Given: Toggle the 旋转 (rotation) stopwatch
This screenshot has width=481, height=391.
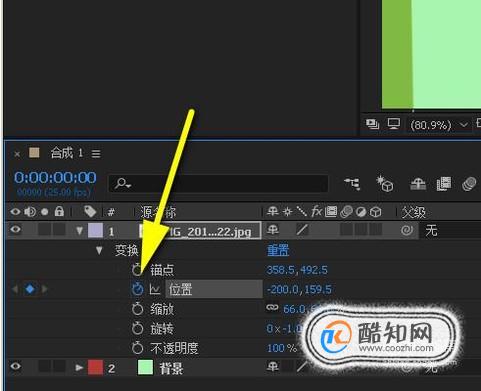Looking at the screenshot, I should click(x=137, y=329).
